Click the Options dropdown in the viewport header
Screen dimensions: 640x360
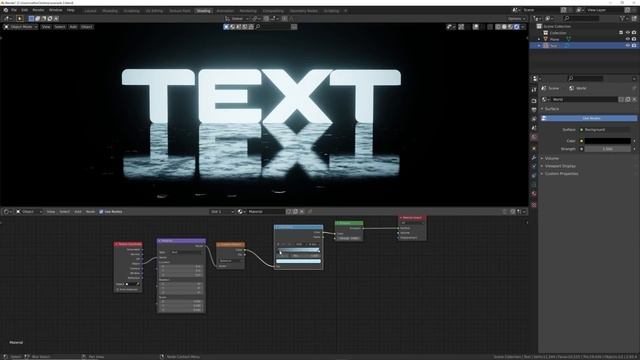point(516,19)
